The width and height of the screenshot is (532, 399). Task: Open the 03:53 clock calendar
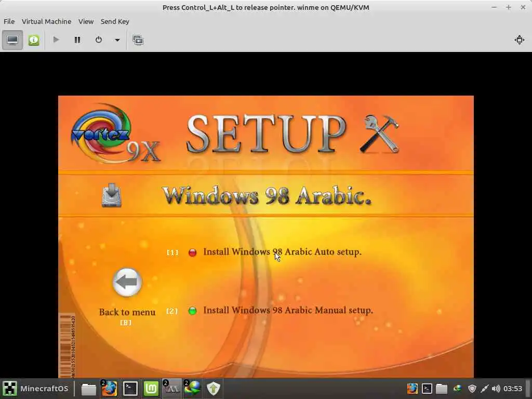point(513,389)
